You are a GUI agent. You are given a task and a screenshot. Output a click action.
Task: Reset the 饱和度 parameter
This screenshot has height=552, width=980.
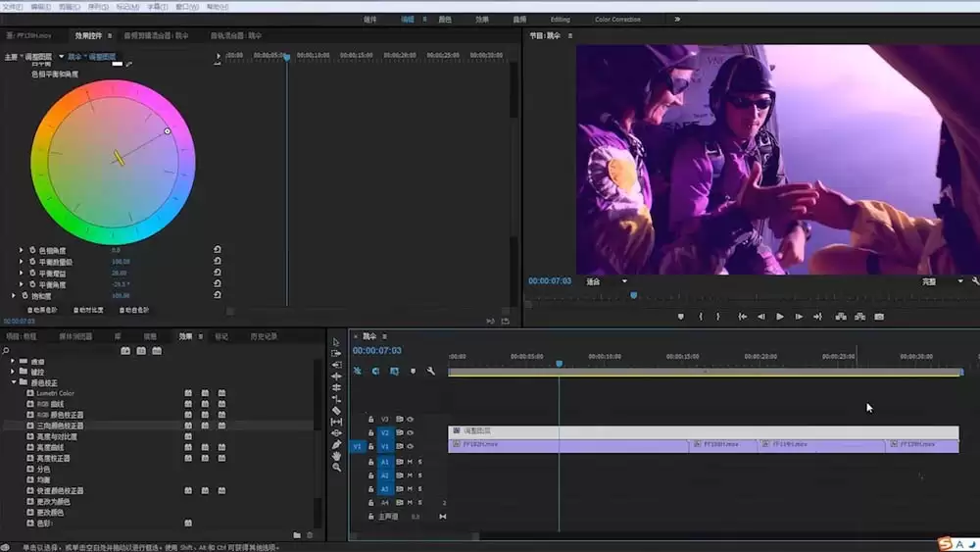click(x=217, y=295)
